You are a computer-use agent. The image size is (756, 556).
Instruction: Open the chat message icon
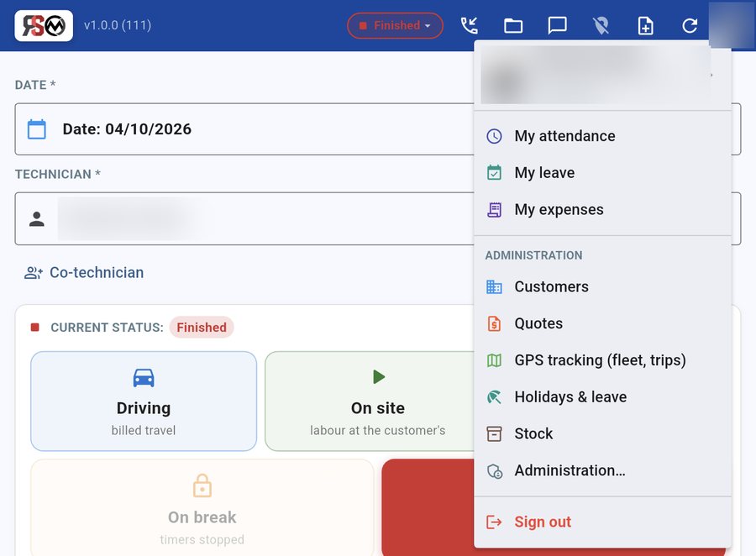pyautogui.click(x=558, y=25)
